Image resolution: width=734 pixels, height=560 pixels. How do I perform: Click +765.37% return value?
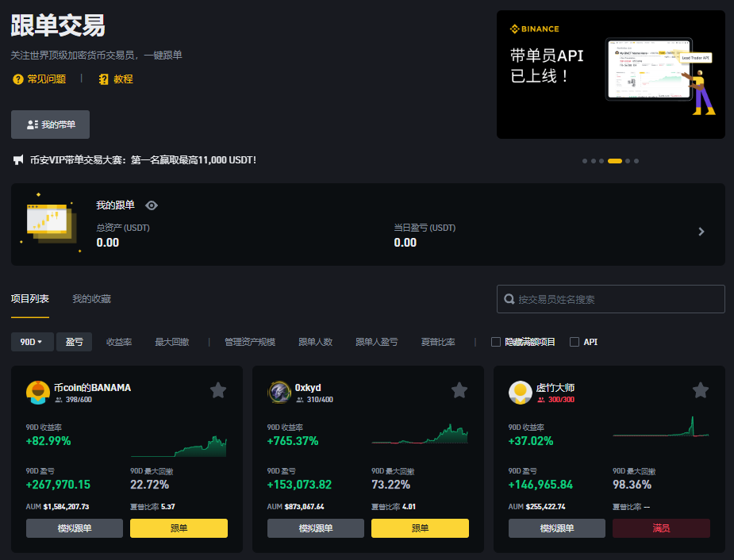tap(293, 441)
